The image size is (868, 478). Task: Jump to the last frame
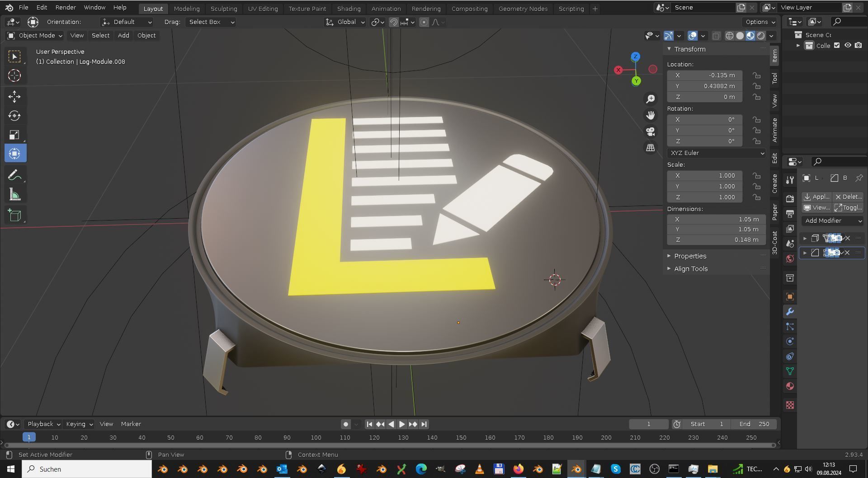(x=424, y=424)
